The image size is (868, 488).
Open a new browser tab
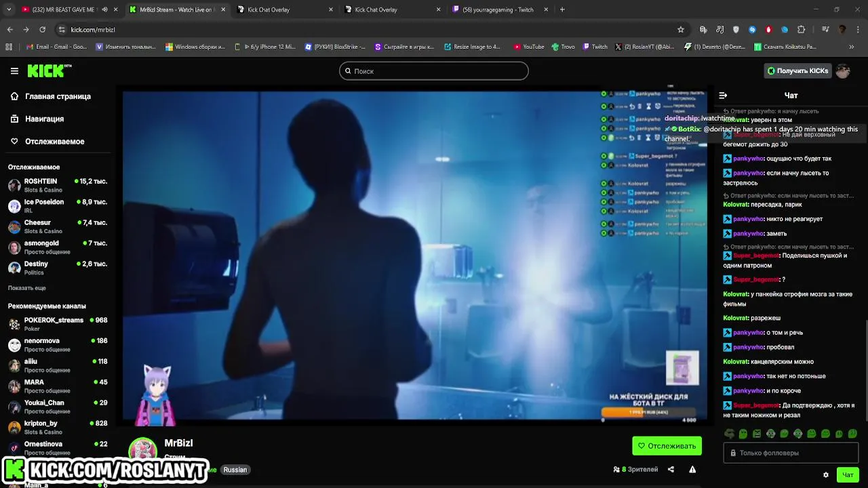point(562,9)
